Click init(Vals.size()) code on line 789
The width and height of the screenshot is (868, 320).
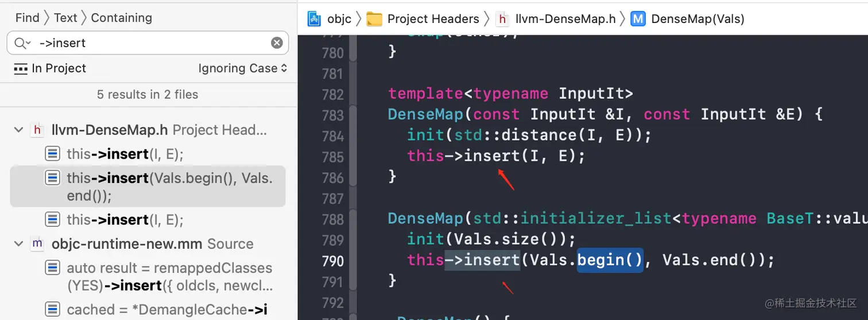tap(491, 239)
